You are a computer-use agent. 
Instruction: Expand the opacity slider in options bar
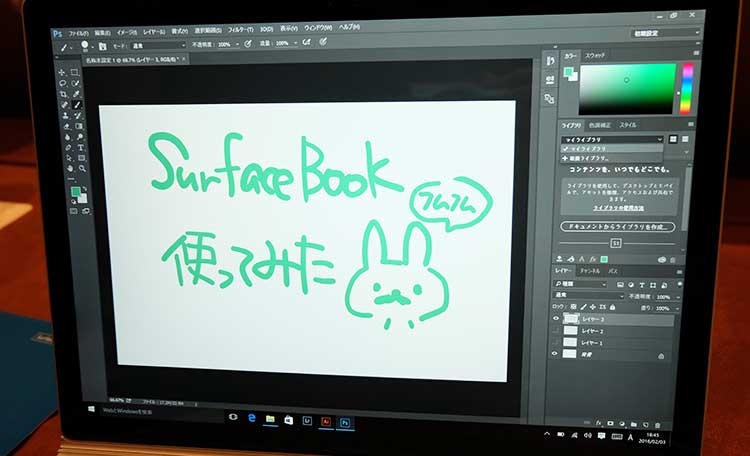coord(237,44)
